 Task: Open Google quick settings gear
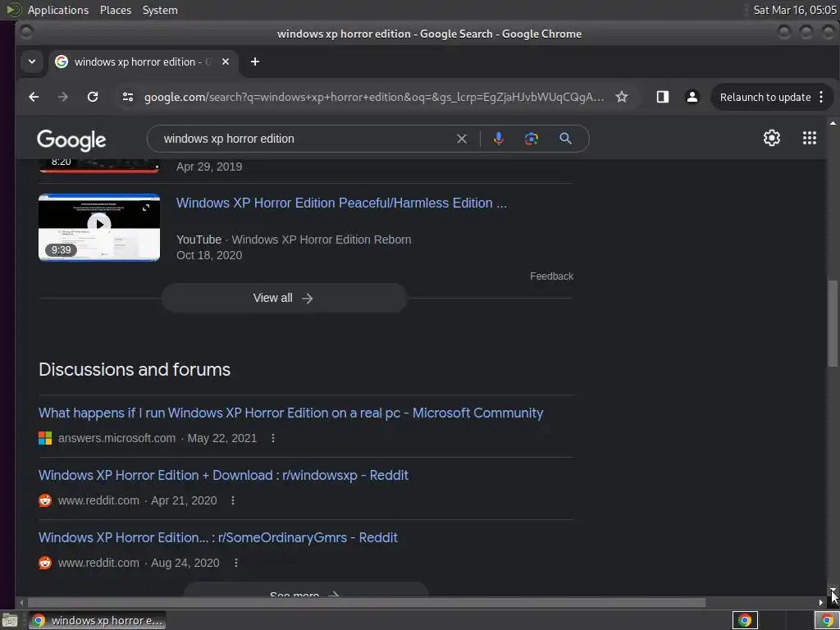click(771, 138)
